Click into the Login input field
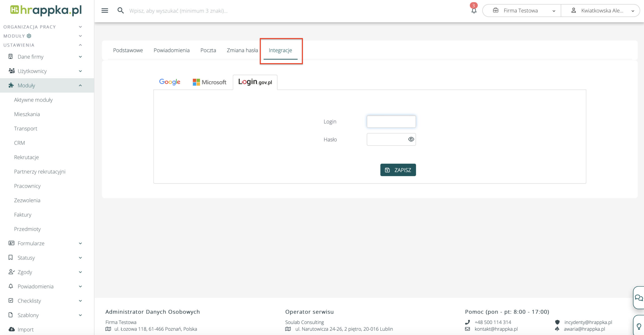This screenshot has height=335, width=644. [391, 122]
